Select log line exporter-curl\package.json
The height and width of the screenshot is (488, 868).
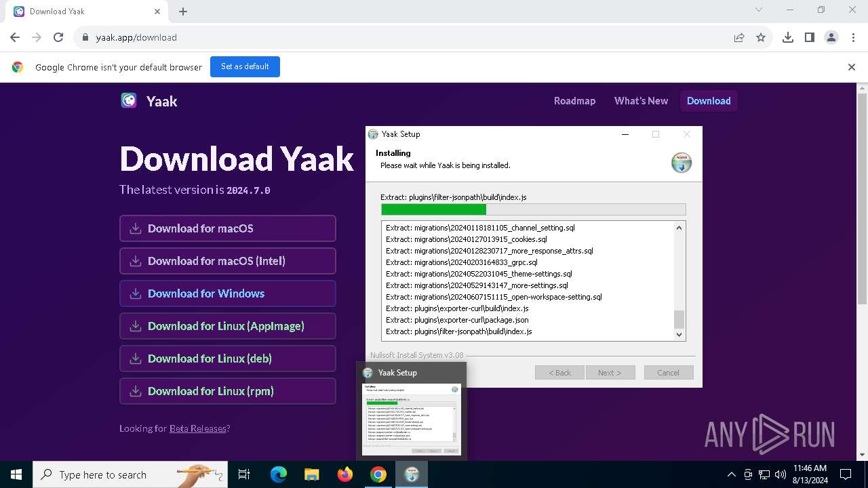point(457,320)
